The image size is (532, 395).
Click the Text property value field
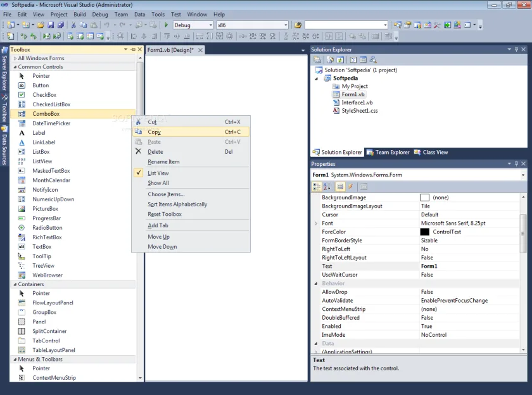point(469,266)
